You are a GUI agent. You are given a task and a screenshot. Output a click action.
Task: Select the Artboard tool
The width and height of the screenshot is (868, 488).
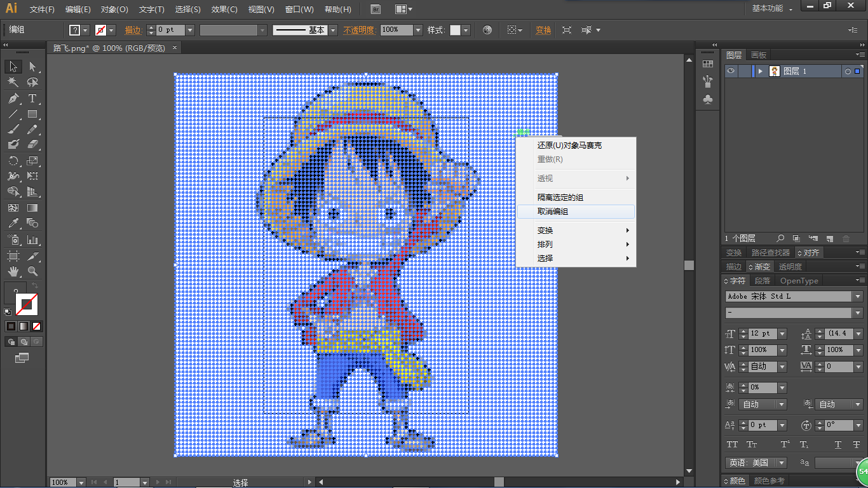[13, 256]
